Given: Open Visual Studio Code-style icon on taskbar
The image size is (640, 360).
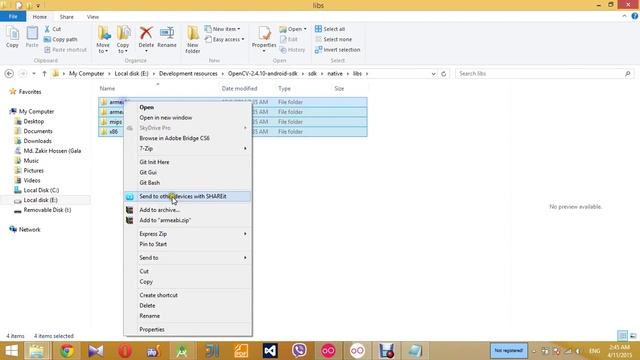Looking at the screenshot, I should [270, 351].
